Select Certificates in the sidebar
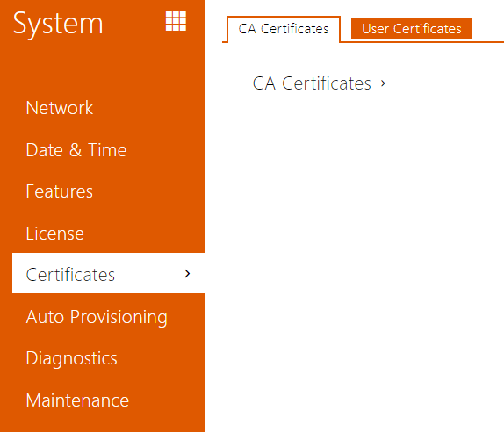Image resolution: width=504 pixels, height=432 pixels. coord(108,273)
